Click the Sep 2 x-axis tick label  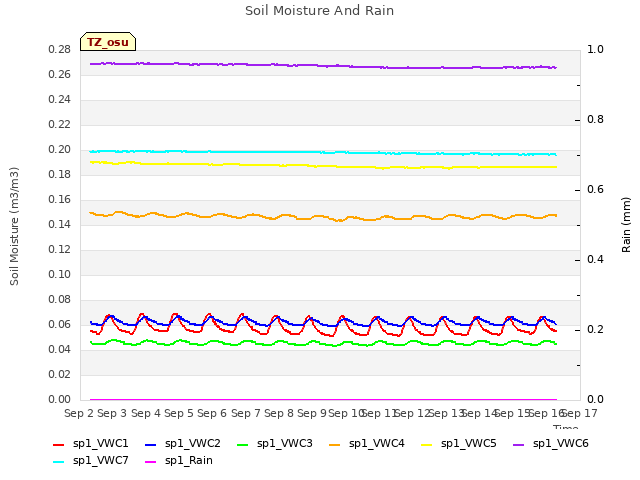pos(79,413)
